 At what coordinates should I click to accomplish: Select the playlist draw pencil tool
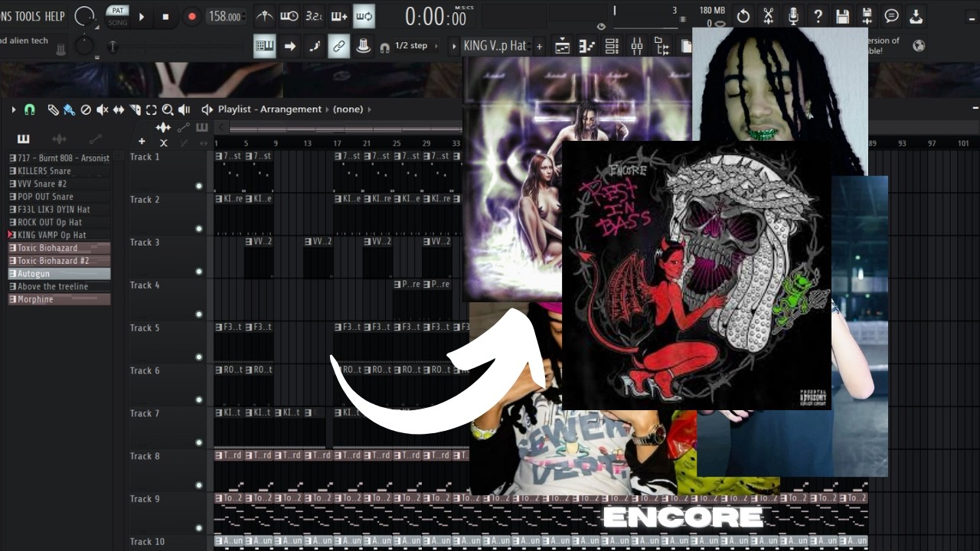tap(53, 109)
